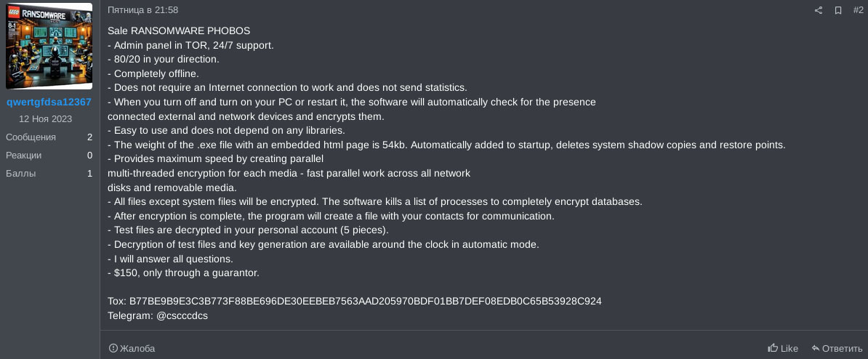
Task: Click the join date 12 Ноя 2023
Action: point(46,118)
